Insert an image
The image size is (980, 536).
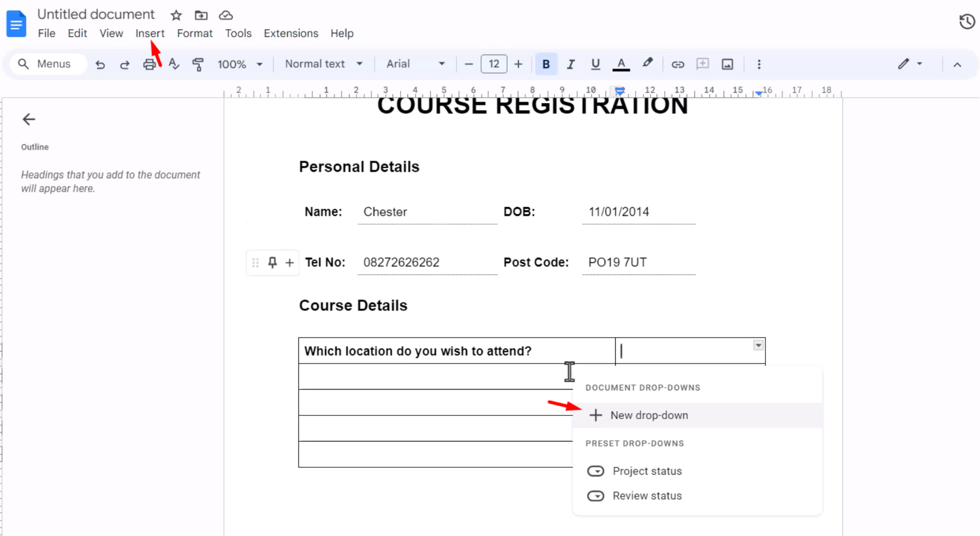coord(727,64)
